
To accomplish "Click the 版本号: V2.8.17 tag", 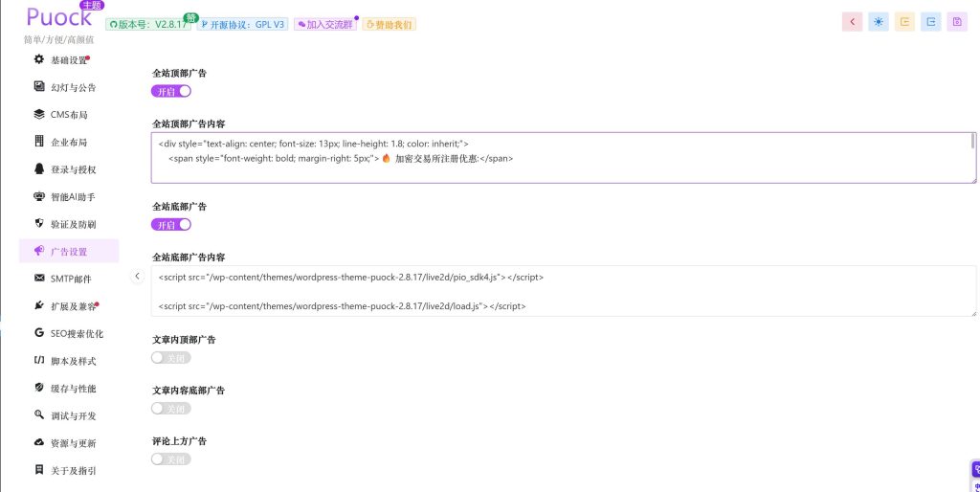I will [148, 24].
